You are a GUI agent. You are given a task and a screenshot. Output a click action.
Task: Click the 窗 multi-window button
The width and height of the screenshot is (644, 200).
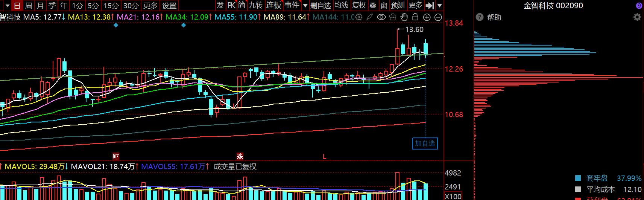384,5
